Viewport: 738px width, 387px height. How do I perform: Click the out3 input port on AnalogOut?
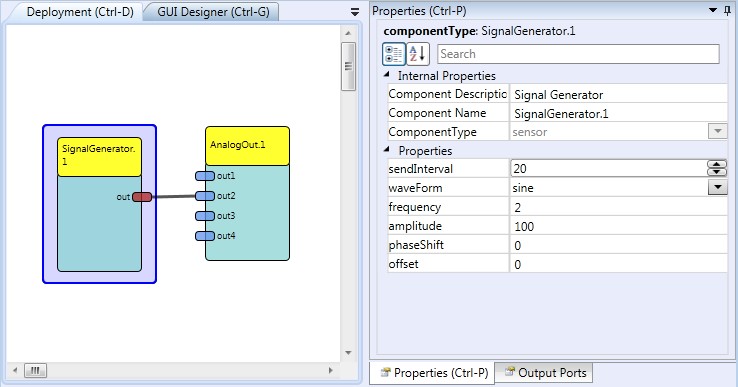[x=205, y=216]
